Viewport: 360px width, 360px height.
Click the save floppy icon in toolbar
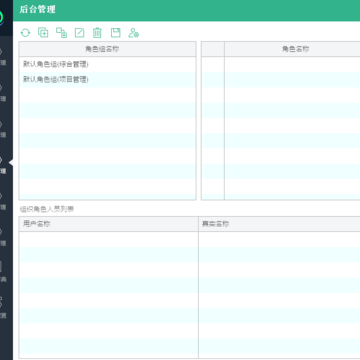click(115, 33)
